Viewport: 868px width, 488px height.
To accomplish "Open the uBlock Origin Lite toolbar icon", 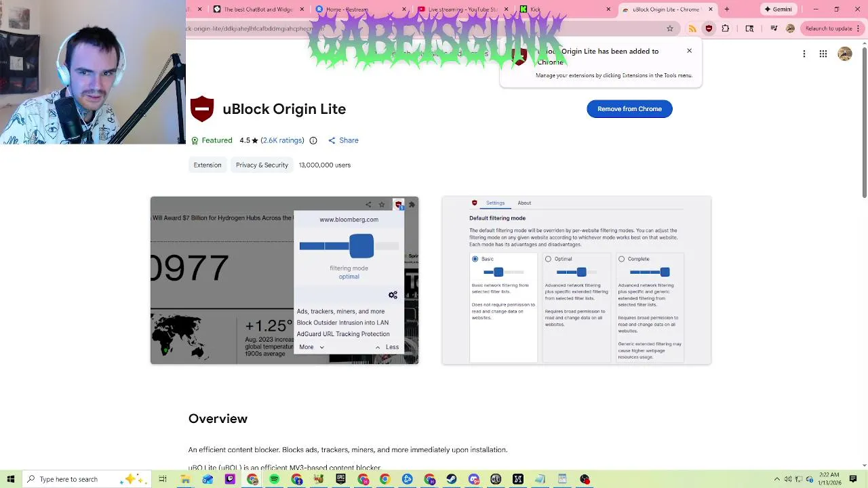I will (x=709, y=28).
